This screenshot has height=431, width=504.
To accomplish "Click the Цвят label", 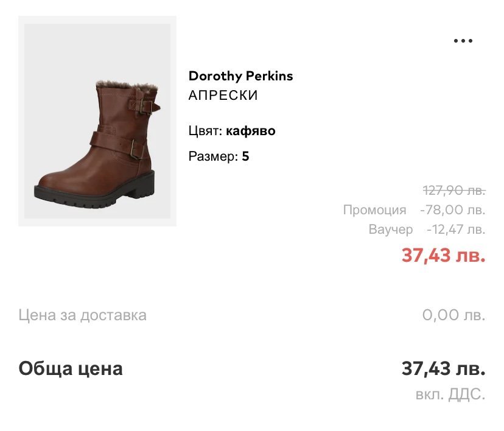I will click(205, 131).
